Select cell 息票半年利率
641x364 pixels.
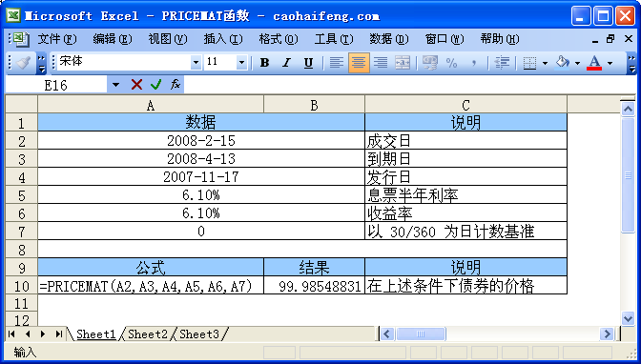pyautogui.click(x=465, y=195)
